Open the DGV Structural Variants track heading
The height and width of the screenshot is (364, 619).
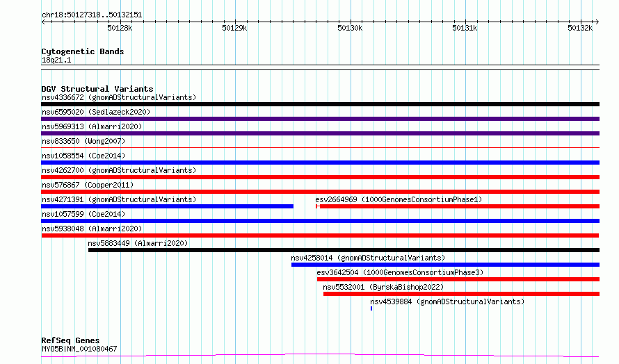(97, 89)
